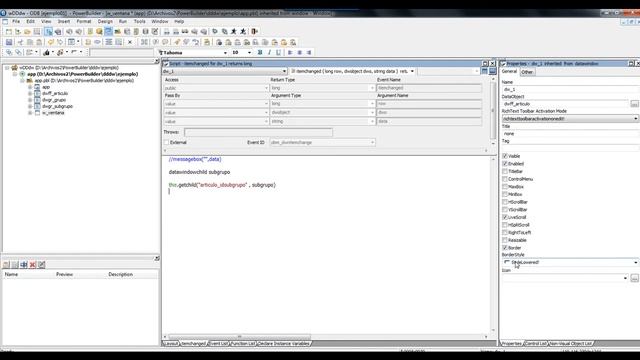The image size is (640, 360).
Task: Click the Name field containing dw_1
Action: click(x=570, y=89)
